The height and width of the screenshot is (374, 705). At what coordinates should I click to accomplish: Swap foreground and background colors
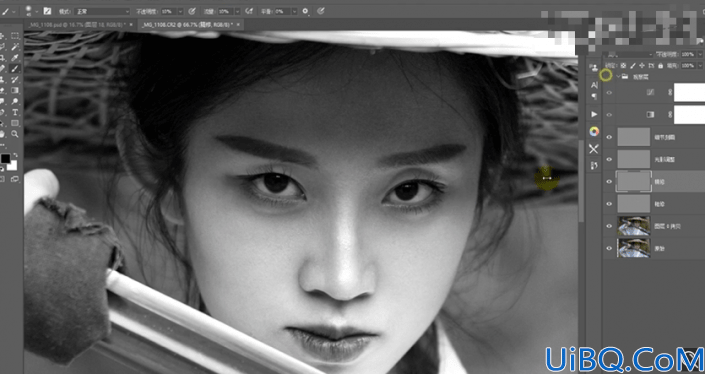pyautogui.click(x=15, y=154)
